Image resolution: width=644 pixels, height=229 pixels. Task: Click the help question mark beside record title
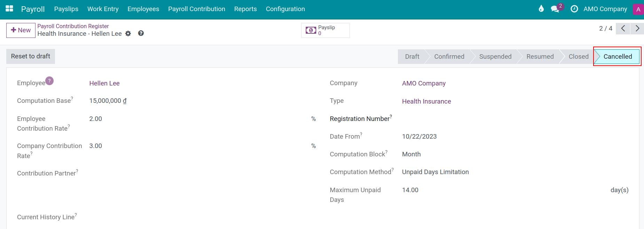141,33
